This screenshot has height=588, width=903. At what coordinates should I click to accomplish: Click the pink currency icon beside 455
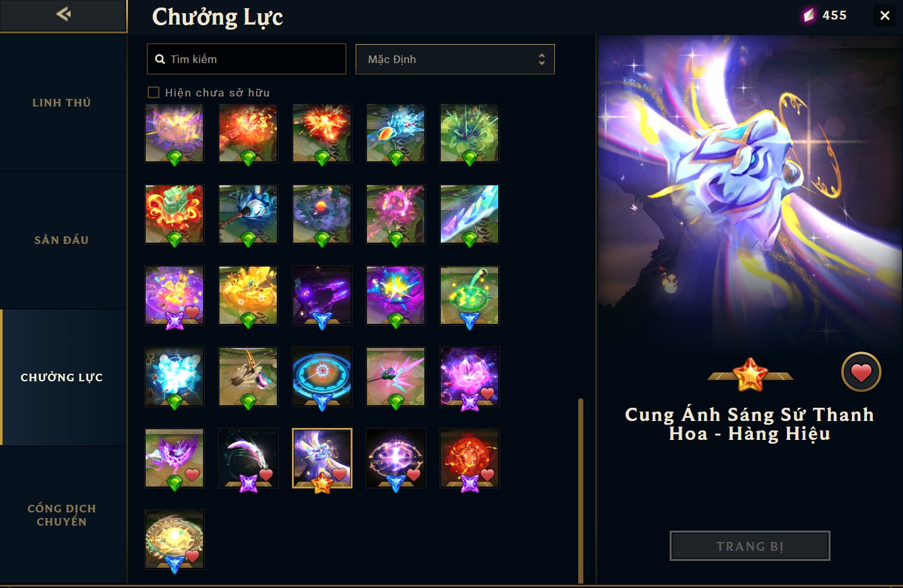point(808,15)
